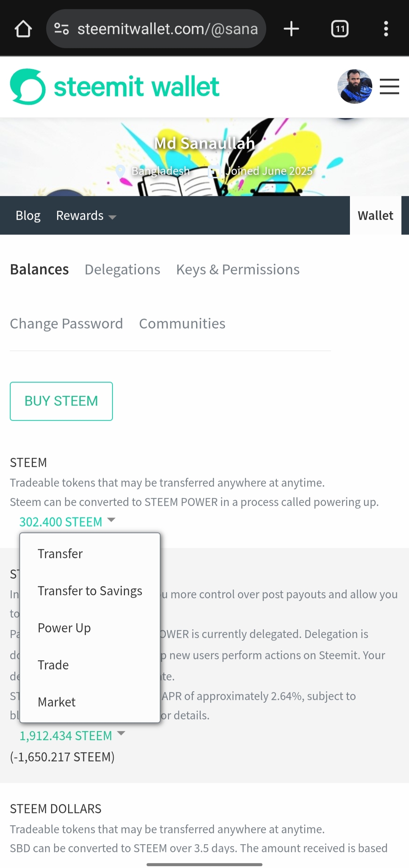409x868 pixels.
Task: Select Trade from the dropdown menu
Action: tap(53, 665)
